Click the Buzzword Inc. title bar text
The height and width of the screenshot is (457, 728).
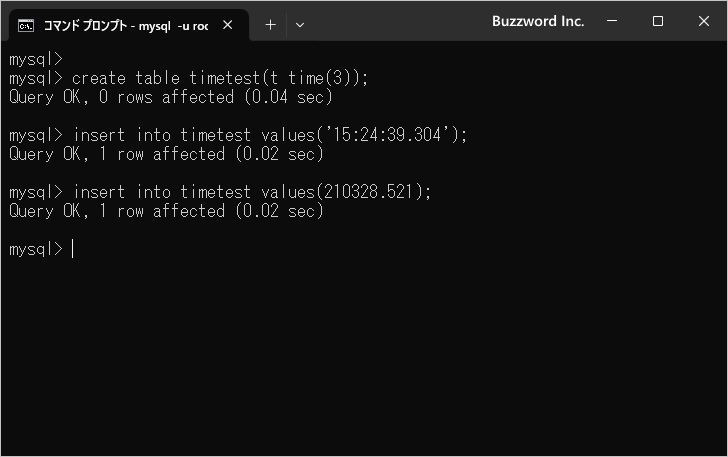(538, 21)
